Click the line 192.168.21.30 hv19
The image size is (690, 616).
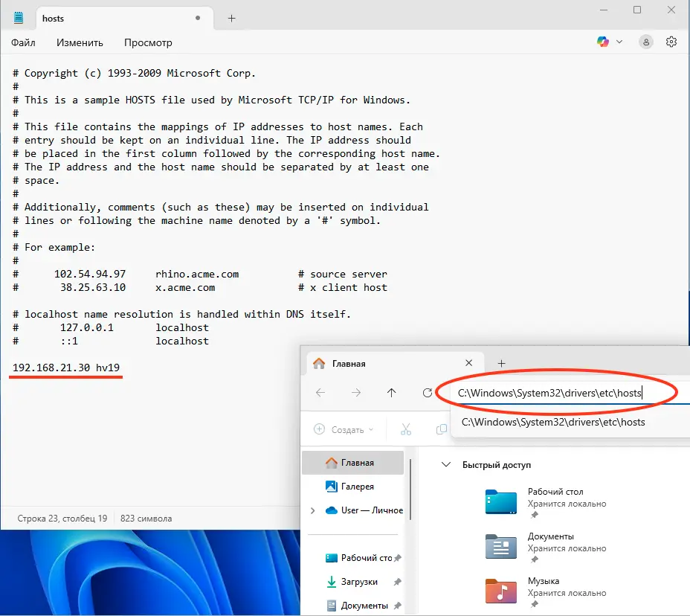[x=66, y=368]
